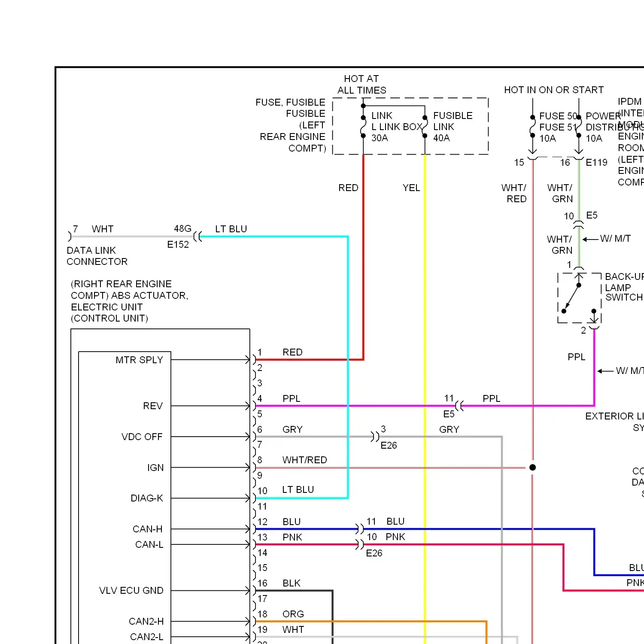
Task: Click the VDC OFF pin label
Action: pyautogui.click(x=142, y=437)
